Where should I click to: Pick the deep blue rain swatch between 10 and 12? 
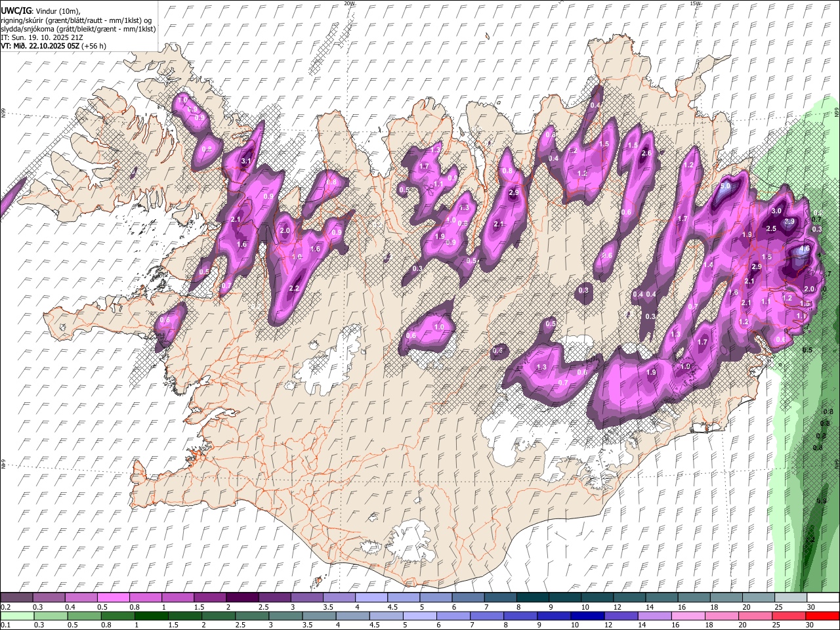point(587,616)
